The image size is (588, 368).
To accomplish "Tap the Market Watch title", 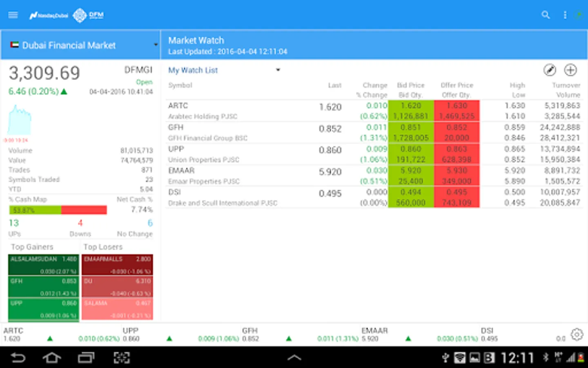I will point(196,40).
